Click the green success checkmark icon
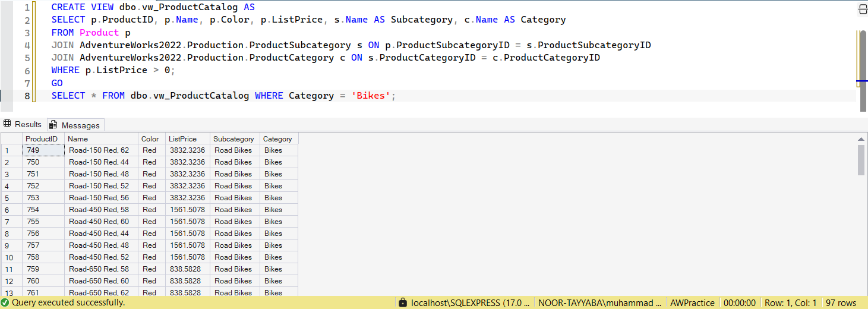Screen dimensions: 868x309 pos(5,302)
